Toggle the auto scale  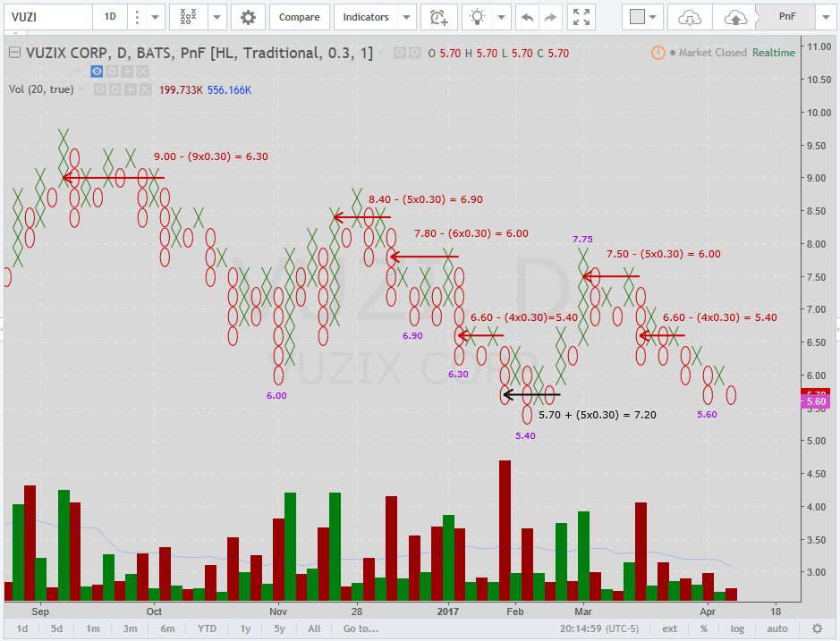777,628
